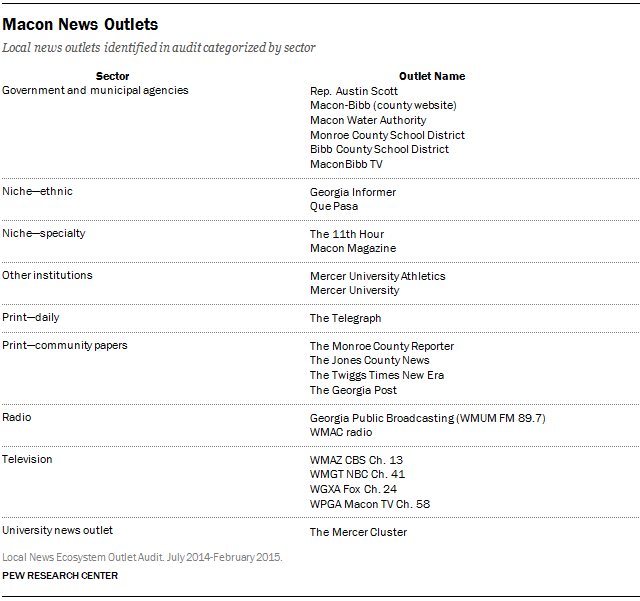
Task: Click 'Macon Magazine' outlet
Action: (x=353, y=248)
